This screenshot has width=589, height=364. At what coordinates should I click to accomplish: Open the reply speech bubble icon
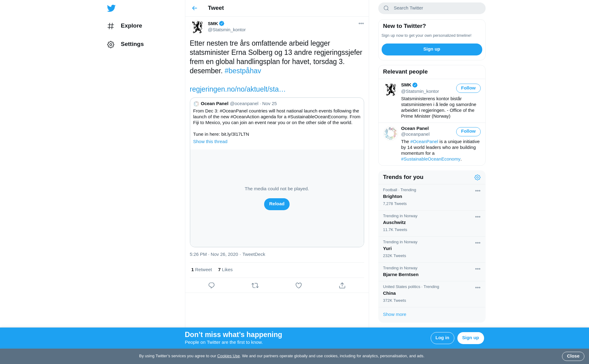[x=211, y=286]
